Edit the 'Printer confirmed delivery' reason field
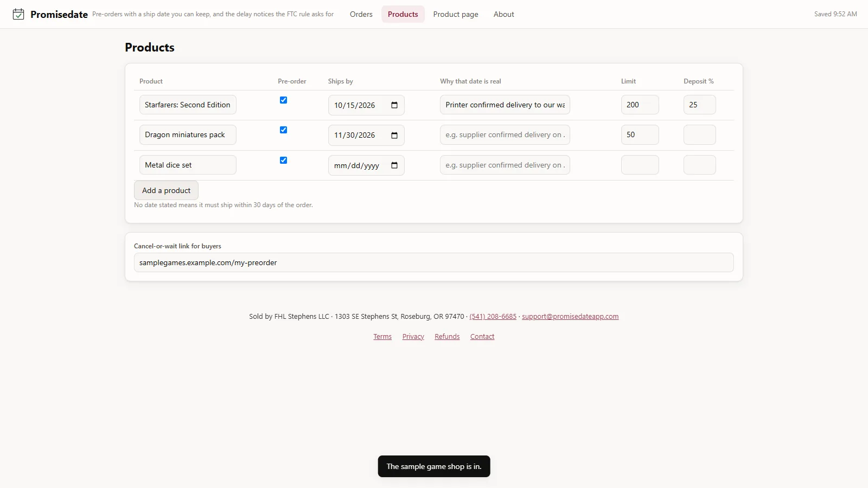Image resolution: width=868 pixels, height=488 pixels. point(505,105)
